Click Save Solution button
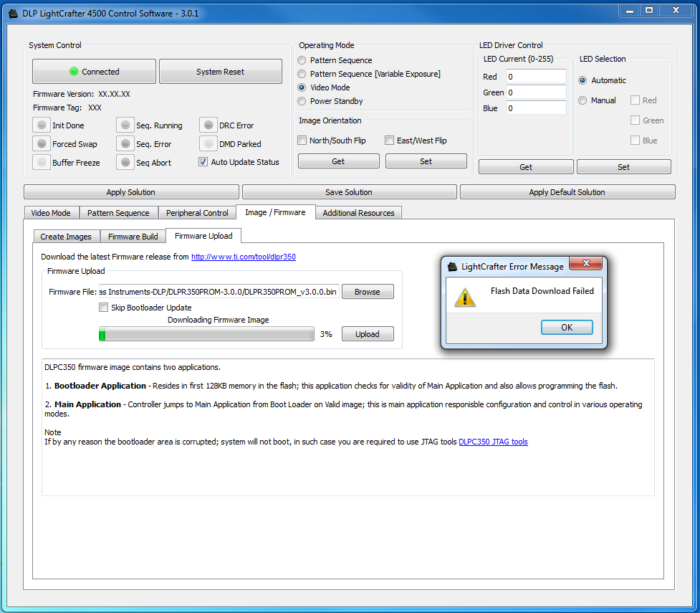This screenshot has height=613, width=700. pyautogui.click(x=349, y=192)
